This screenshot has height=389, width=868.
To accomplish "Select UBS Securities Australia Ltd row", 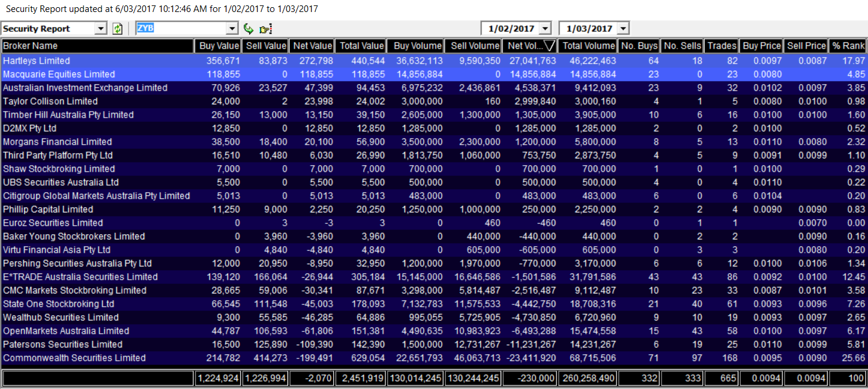I will 434,182.
